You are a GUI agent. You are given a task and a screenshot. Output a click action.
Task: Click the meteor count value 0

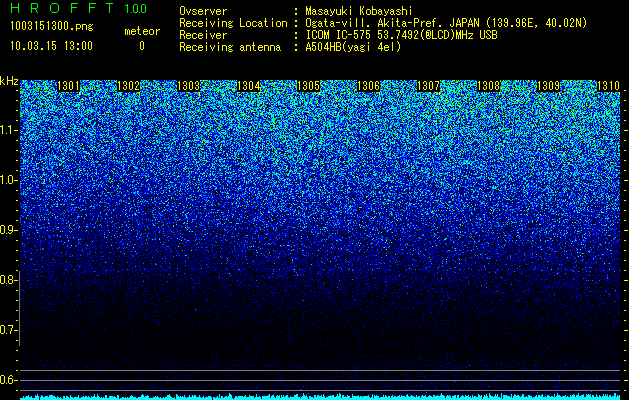click(x=142, y=46)
